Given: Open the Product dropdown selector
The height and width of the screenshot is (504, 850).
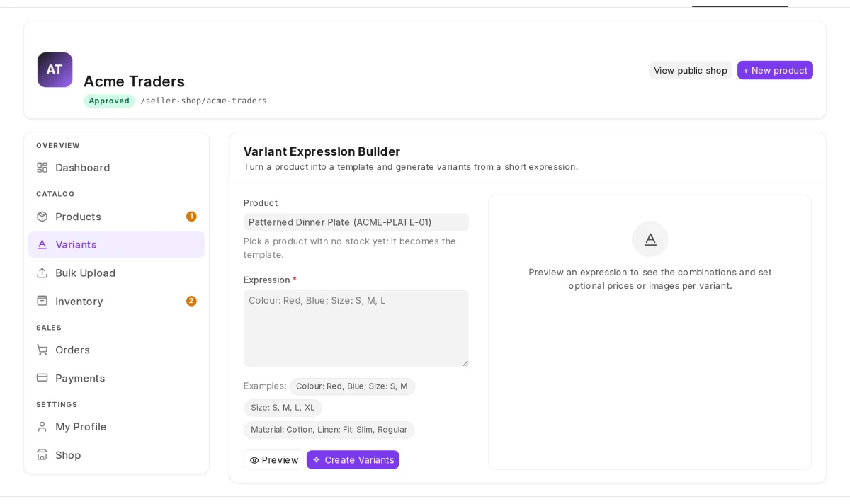Looking at the screenshot, I should coord(356,222).
